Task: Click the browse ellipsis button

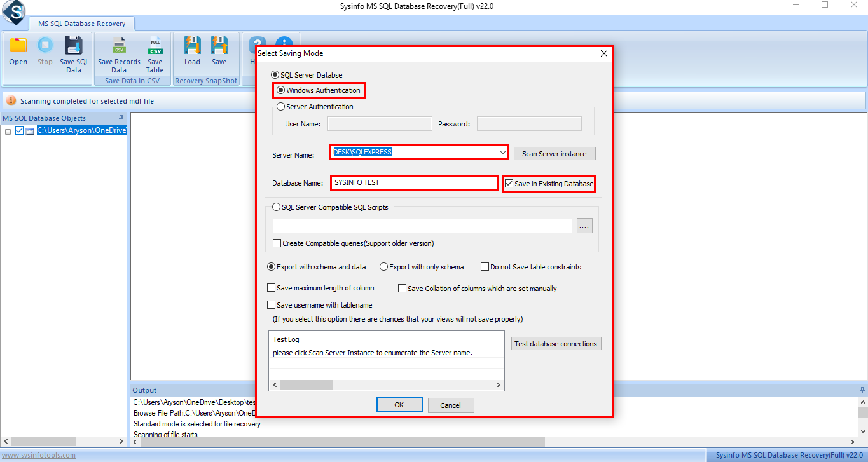Action: (584, 226)
